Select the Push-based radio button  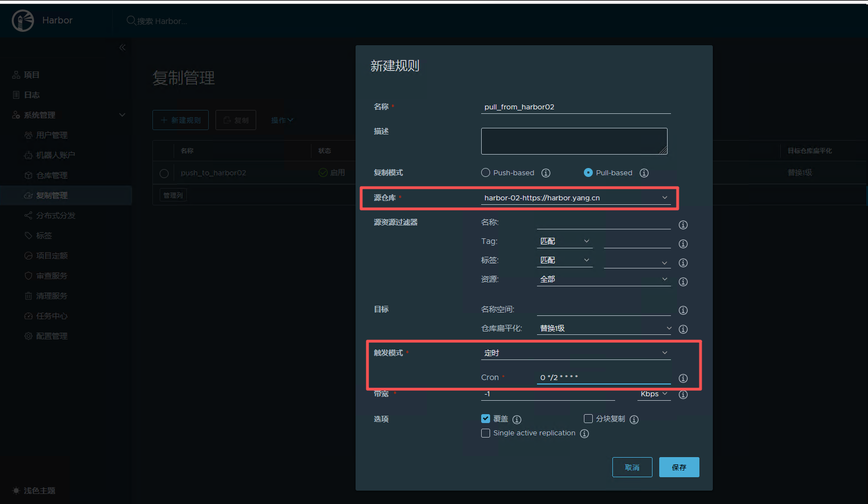point(486,173)
